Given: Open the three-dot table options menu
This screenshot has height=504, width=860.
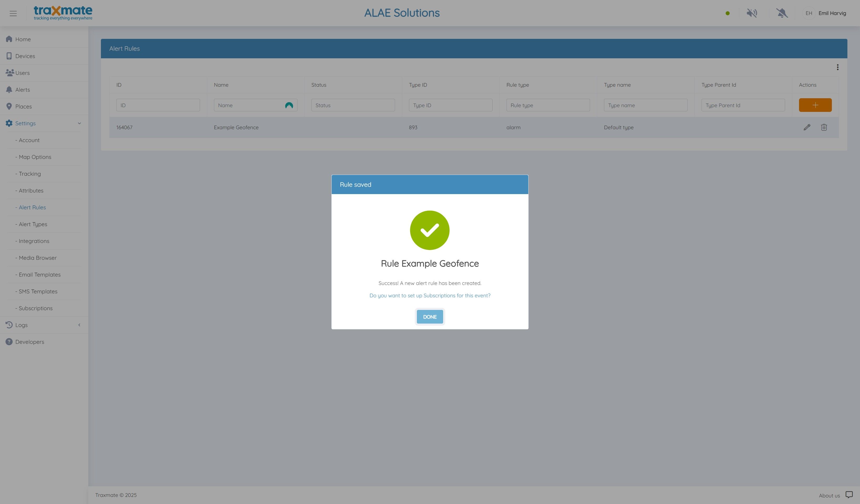Looking at the screenshot, I should pos(837,67).
